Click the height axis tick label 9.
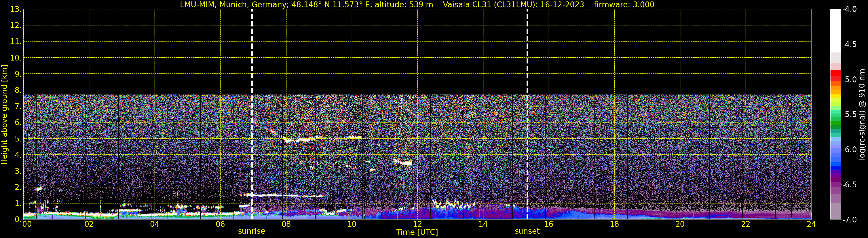This screenshot has height=238, width=868. 18,74
